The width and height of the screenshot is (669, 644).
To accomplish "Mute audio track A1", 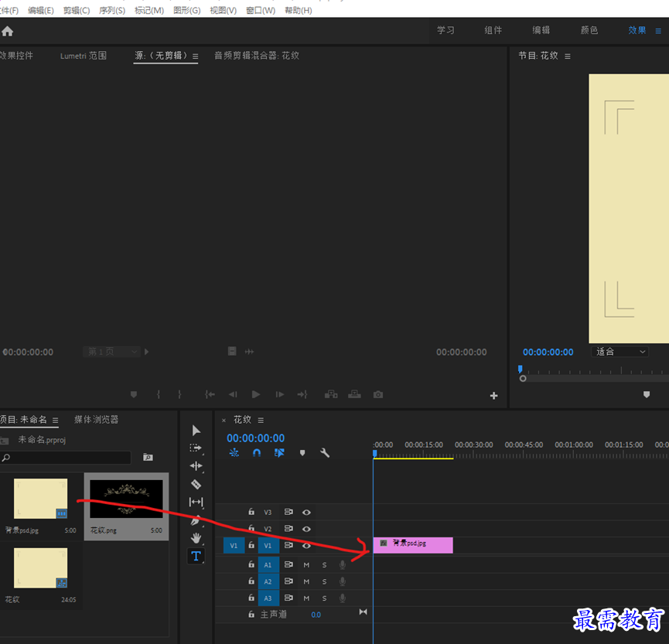I will (x=306, y=564).
